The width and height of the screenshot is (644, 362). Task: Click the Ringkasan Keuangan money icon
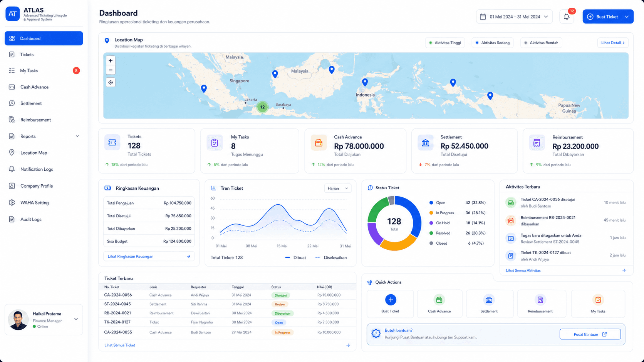coord(108,188)
